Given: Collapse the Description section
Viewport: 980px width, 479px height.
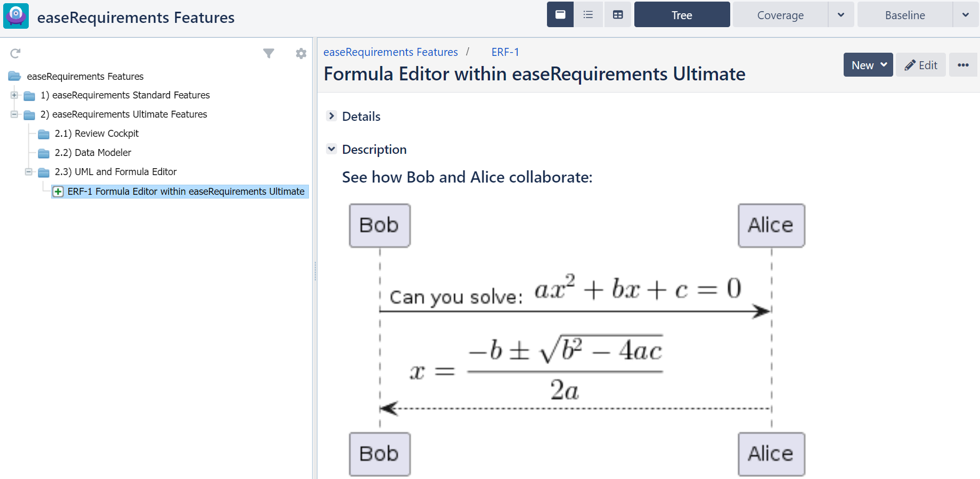Looking at the screenshot, I should pyautogui.click(x=331, y=149).
